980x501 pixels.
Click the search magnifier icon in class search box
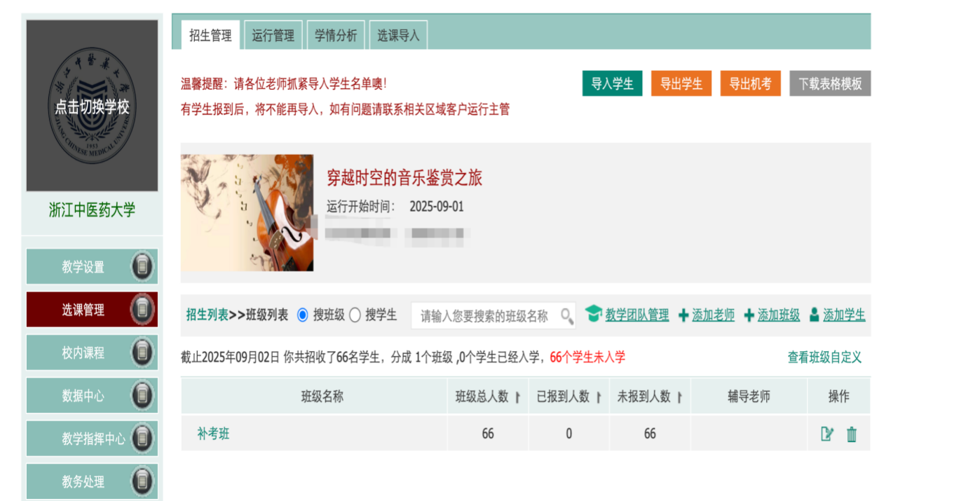point(566,316)
